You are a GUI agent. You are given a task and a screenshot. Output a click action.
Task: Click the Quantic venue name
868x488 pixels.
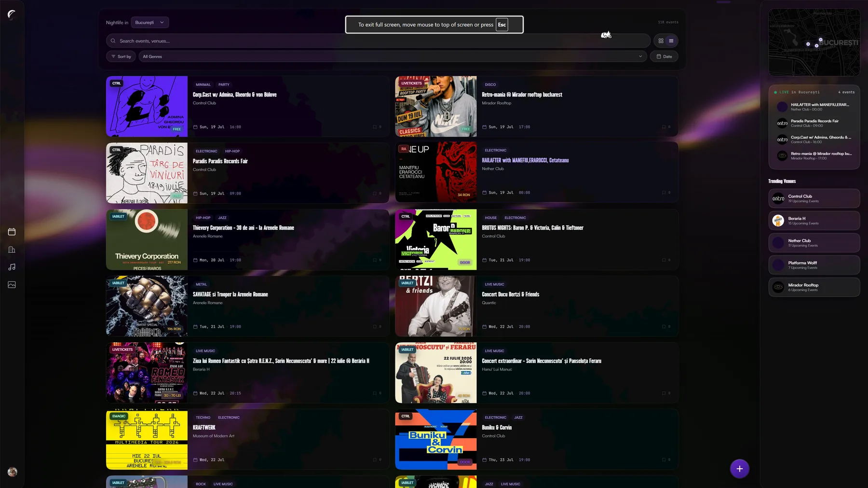coord(489,303)
